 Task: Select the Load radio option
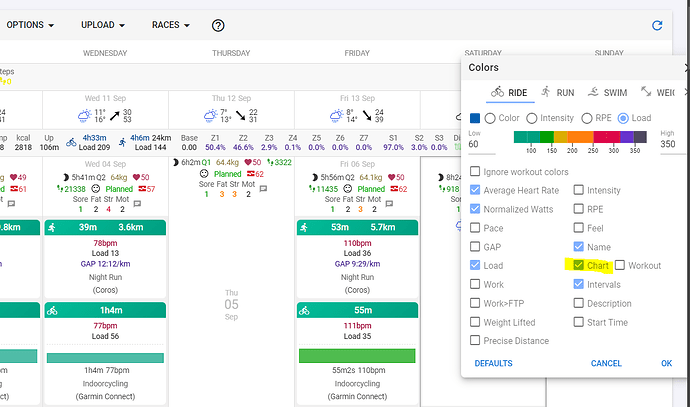623,118
